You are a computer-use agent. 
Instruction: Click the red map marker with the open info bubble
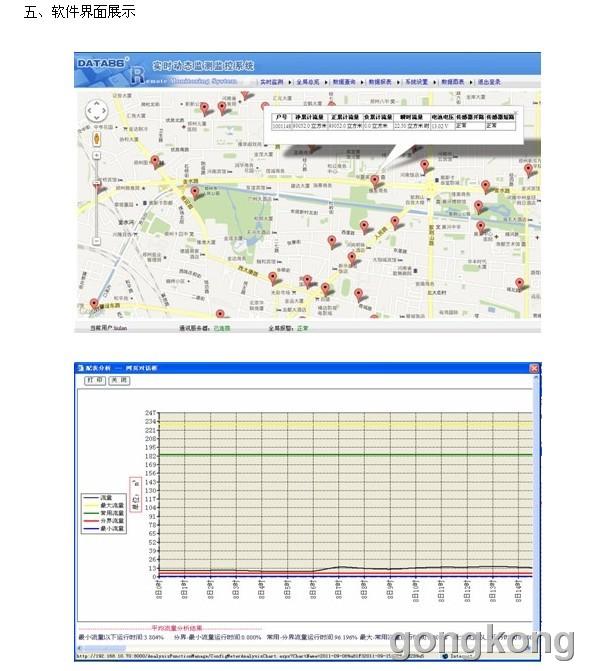[x=375, y=181]
